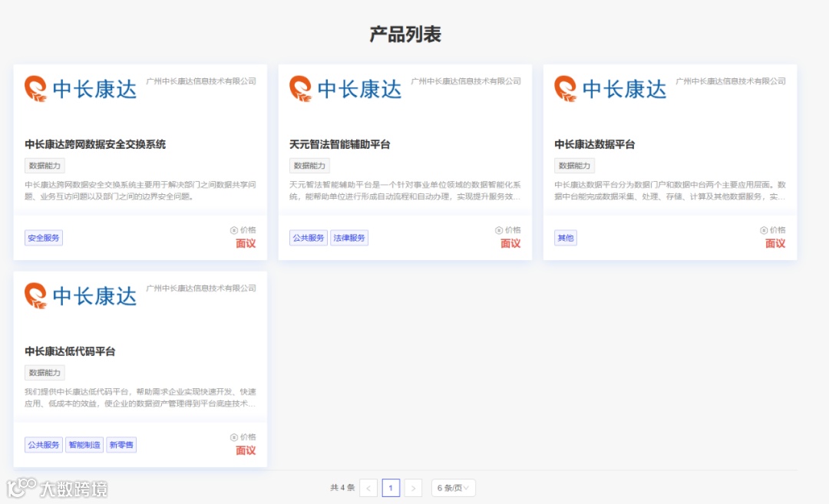Click company name on 天元智法 card
This screenshot has height=504, width=829.
[466, 81]
